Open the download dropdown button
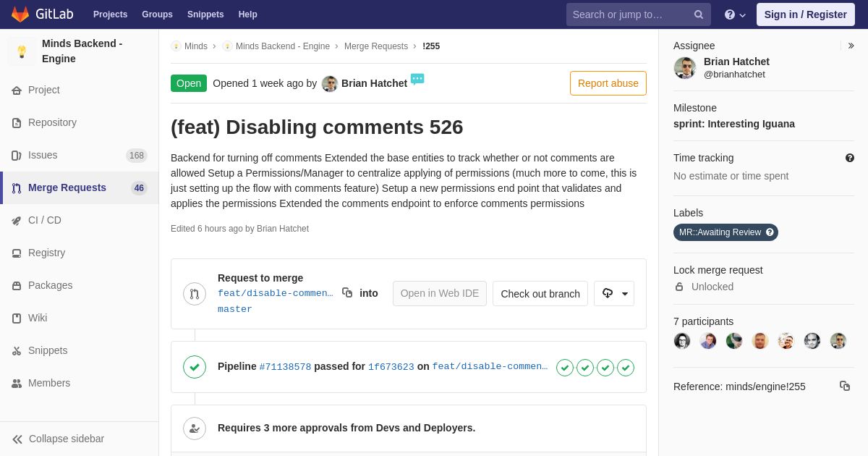 click(614, 293)
